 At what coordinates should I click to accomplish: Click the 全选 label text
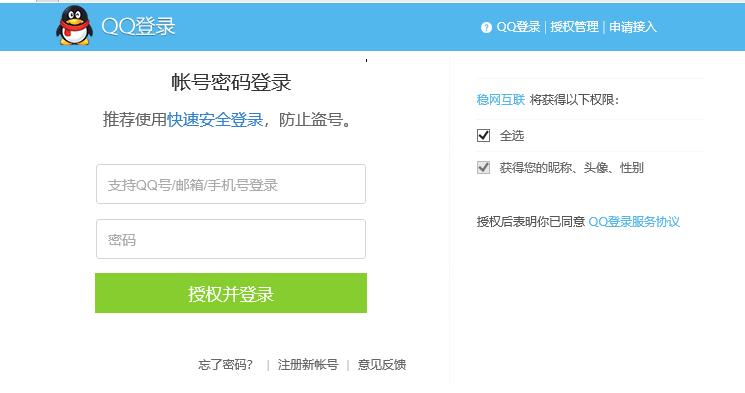pos(512,136)
